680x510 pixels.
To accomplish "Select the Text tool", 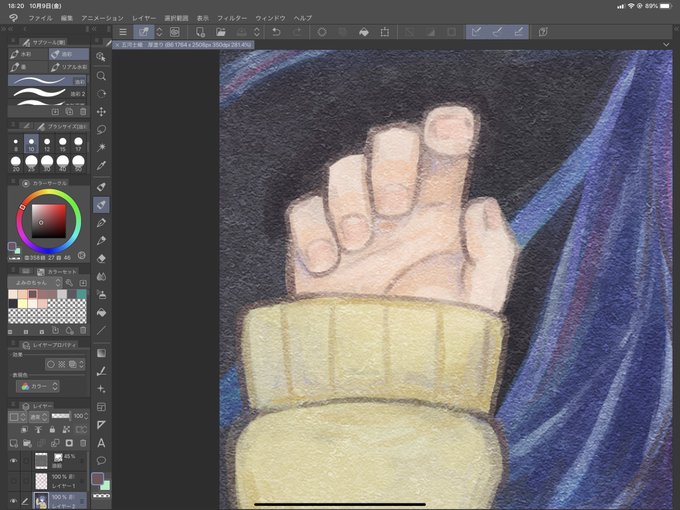I will (x=101, y=443).
